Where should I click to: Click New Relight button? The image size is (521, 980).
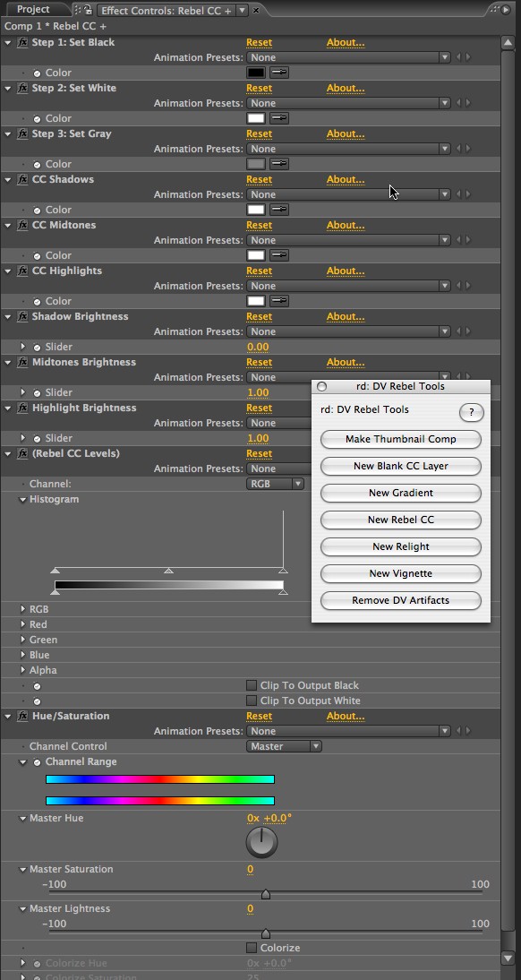(x=400, y=546)
